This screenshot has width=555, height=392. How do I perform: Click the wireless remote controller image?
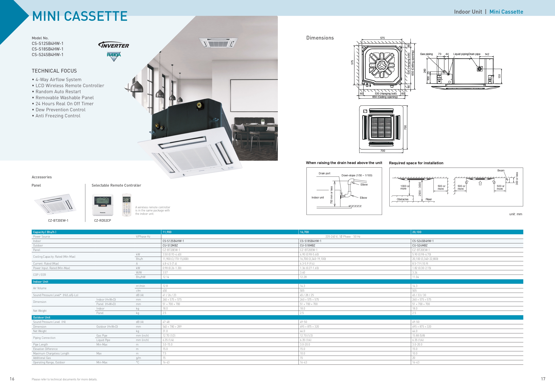[126, 205]
